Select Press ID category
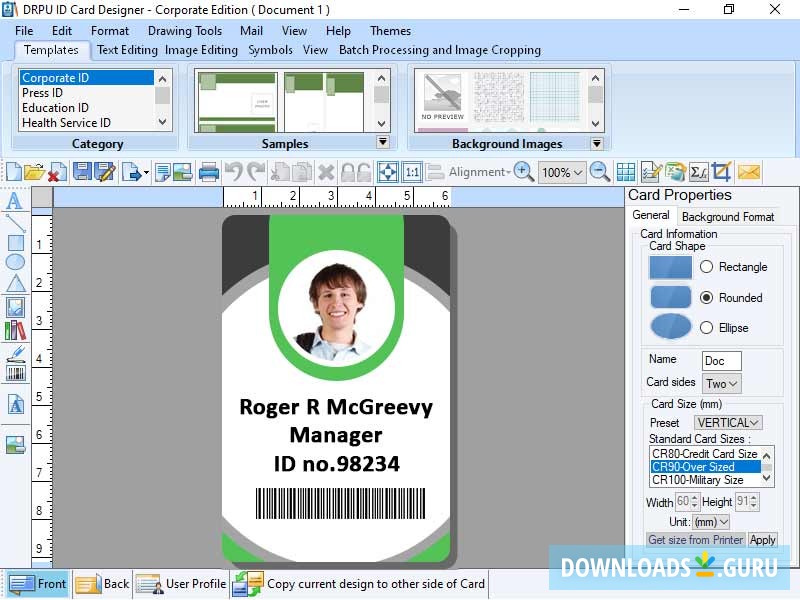Viewport: 800px width, 600px height. [x=86, y=93]
